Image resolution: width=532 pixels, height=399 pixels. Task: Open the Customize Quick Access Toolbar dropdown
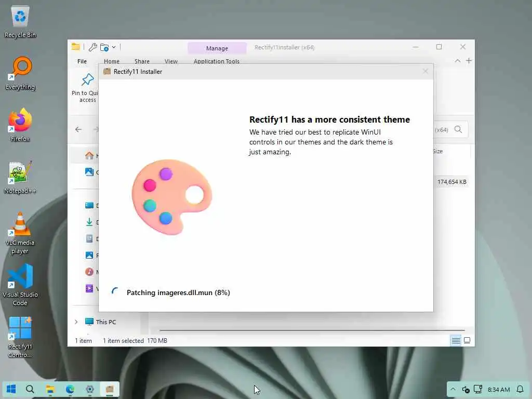coord(114,47)
